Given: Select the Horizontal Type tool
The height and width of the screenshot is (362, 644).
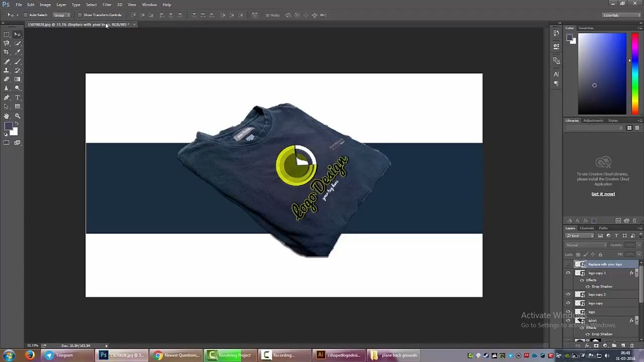Looking at the screenshot, I should (x=17, y=98).
